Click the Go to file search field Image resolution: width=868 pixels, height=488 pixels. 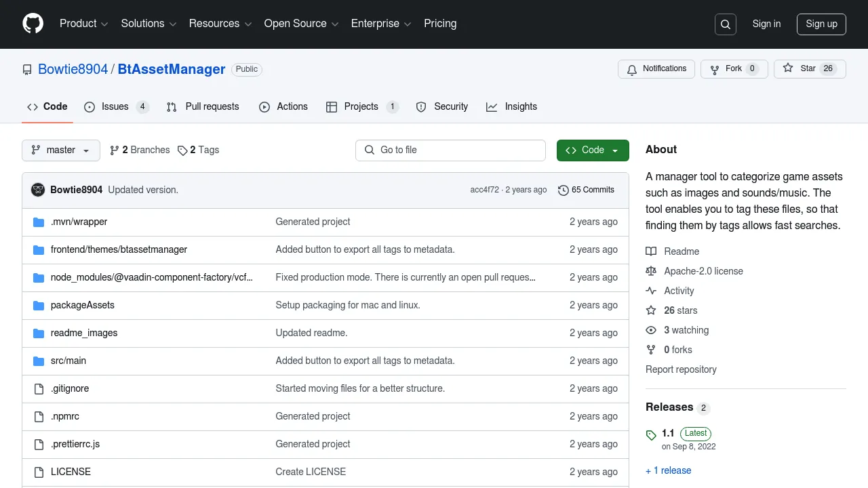click(450, 150)
